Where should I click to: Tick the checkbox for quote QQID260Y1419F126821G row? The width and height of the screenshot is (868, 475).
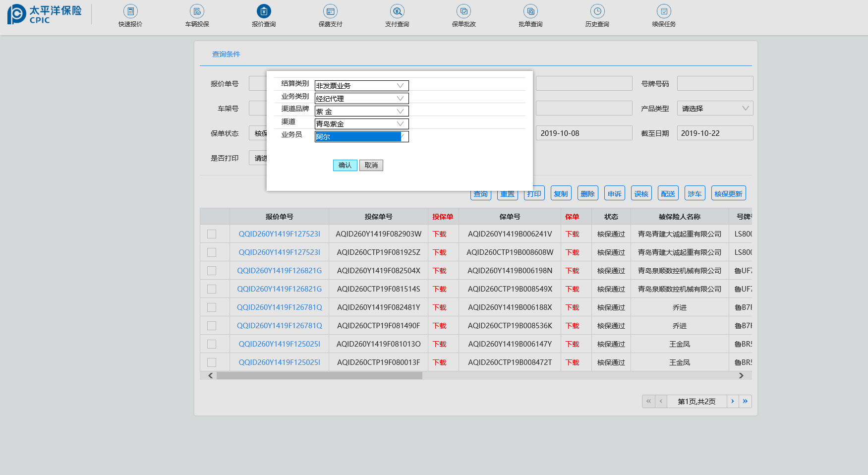(212, 271)
